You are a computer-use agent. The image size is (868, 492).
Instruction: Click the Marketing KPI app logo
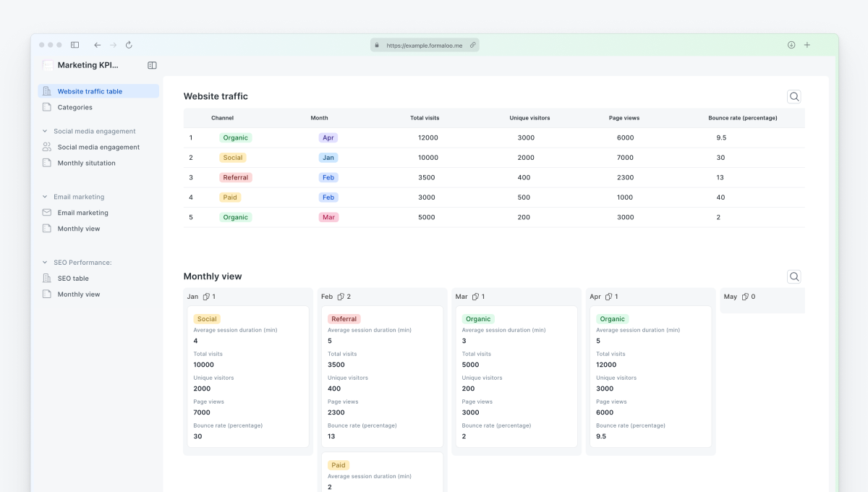point(47,65)
